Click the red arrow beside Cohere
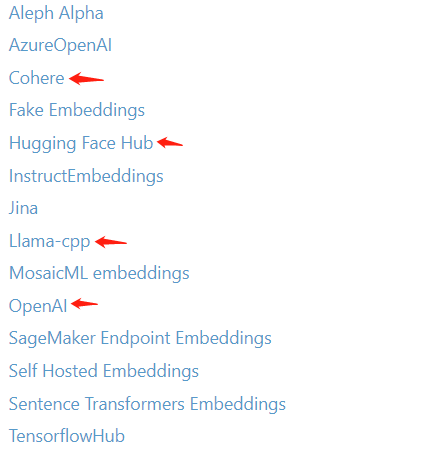This screenshot has height=463, width=426. 86,79
